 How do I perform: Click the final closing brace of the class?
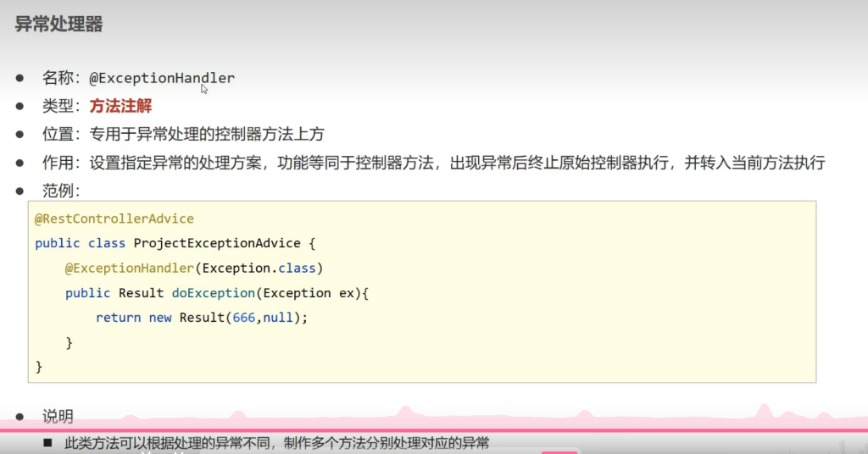pos(39,366)
